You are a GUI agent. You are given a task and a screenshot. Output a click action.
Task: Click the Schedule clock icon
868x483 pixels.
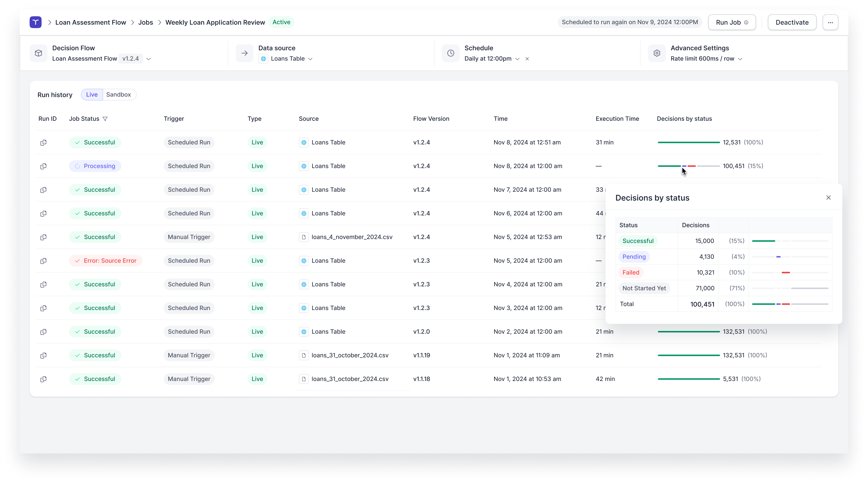point(451,53)
